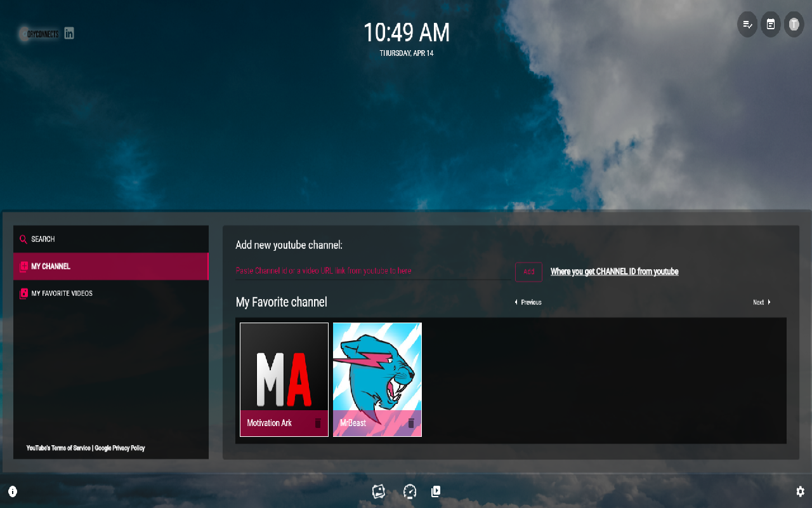The height and width of the screenshot is (508, 812).
Task: Focus the Paste Channel id input field
Action: 373,271
